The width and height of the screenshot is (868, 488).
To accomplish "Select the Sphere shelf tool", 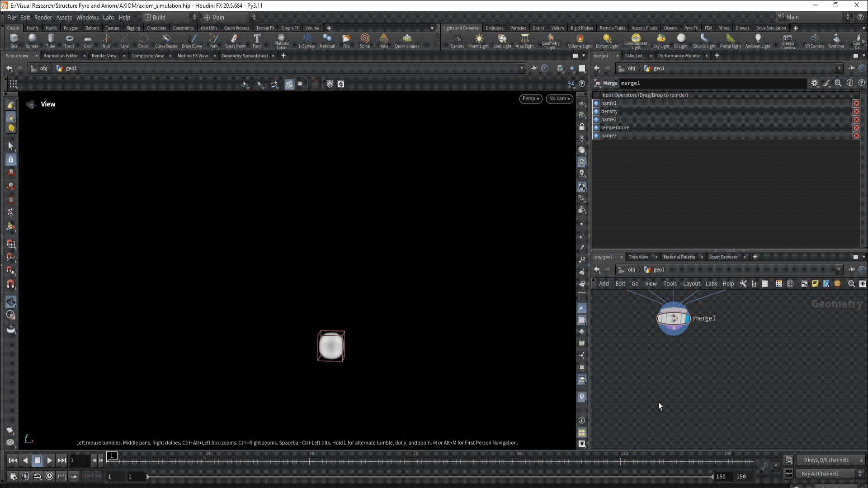I will pos(32,40).
